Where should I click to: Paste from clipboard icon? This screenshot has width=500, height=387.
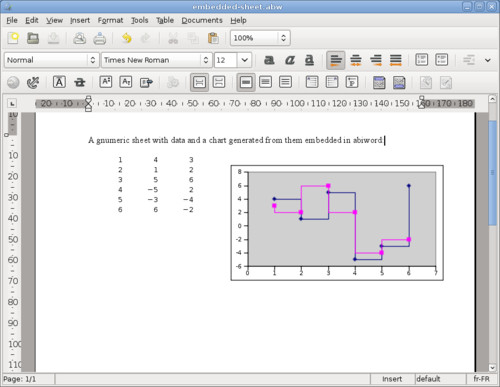(213, 38)
